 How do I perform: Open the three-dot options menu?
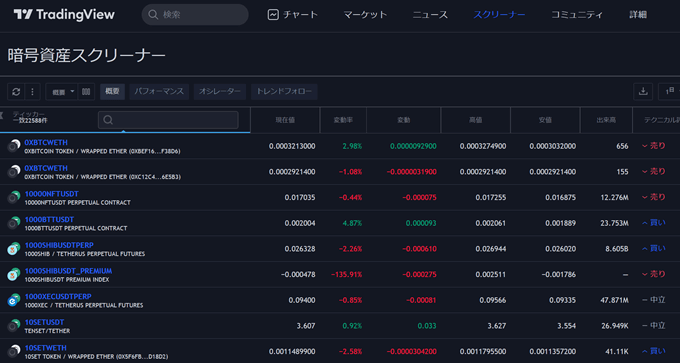click(x=32, y=92)
